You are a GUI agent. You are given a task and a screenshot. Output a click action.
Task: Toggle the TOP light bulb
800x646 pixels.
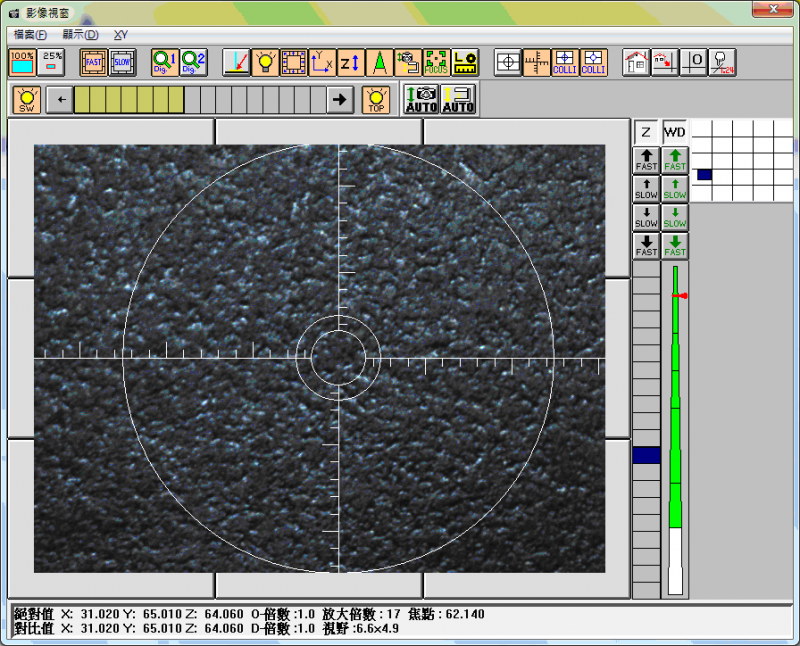click(376, 100)
